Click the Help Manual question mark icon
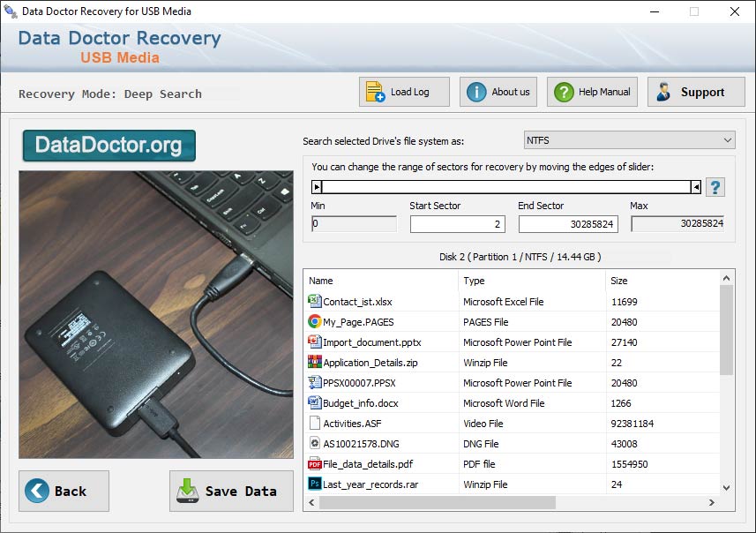Screen dimensions: 756x533 564,92
